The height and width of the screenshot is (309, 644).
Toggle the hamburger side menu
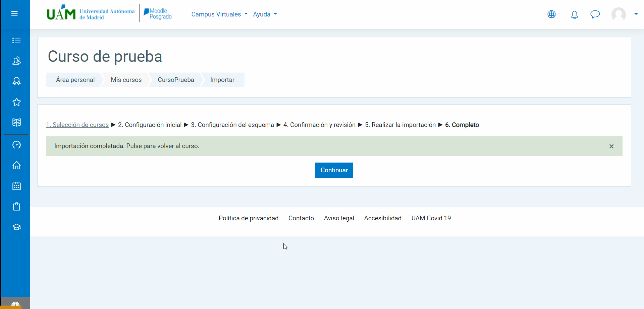point(14,14)
